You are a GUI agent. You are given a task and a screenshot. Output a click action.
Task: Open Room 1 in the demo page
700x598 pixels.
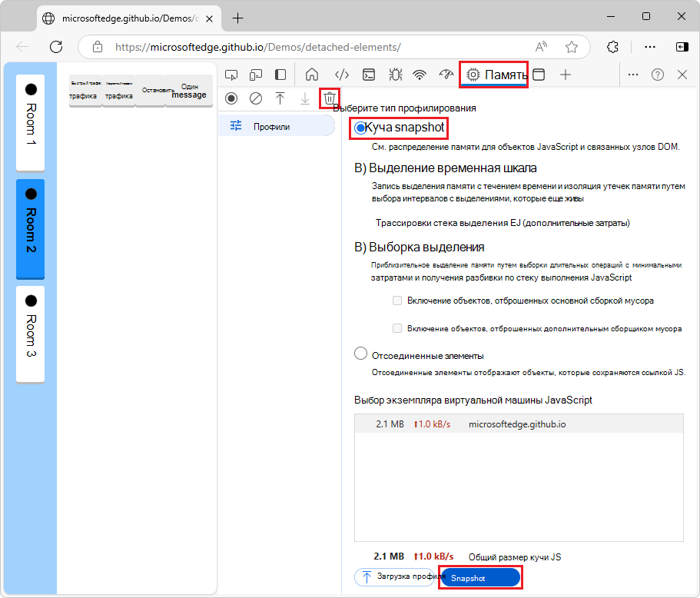(31, 122)
